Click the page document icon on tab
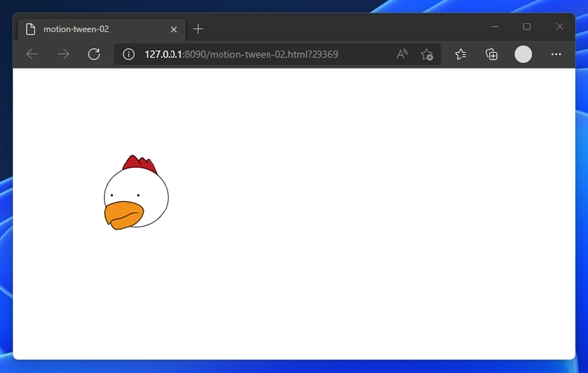The width and height of the screenshot is (588, 373). [30, 29]
